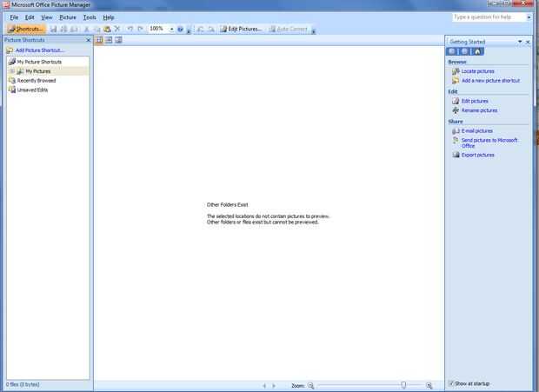
Task: Close the Picture Shortcuts pane
Action: (88, 40)
